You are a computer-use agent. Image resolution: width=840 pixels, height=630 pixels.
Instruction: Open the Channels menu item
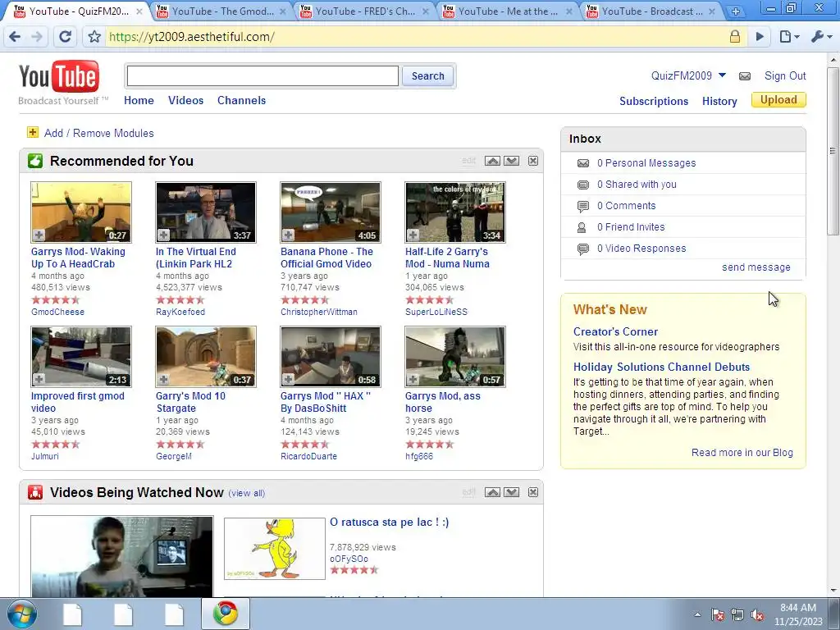pos(242,100)
